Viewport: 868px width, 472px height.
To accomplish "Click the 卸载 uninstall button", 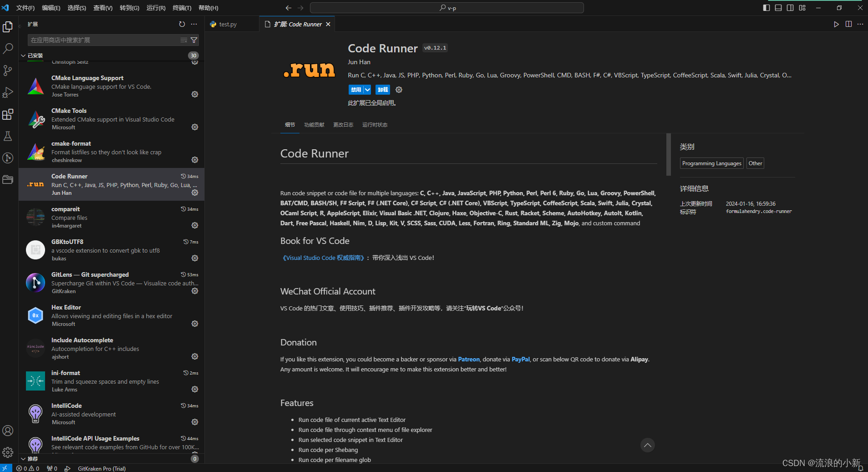I will 383,90.
